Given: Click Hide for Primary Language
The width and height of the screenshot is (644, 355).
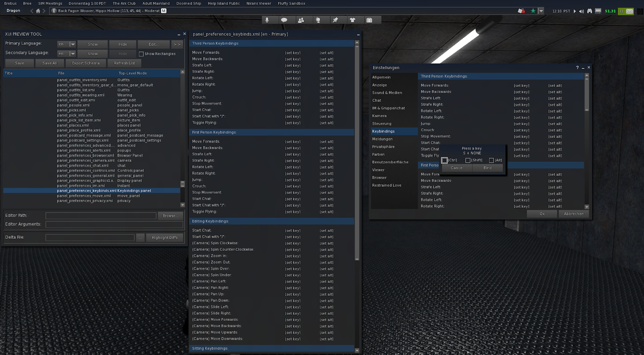Looking at the screenshot, I should point(123,44).
